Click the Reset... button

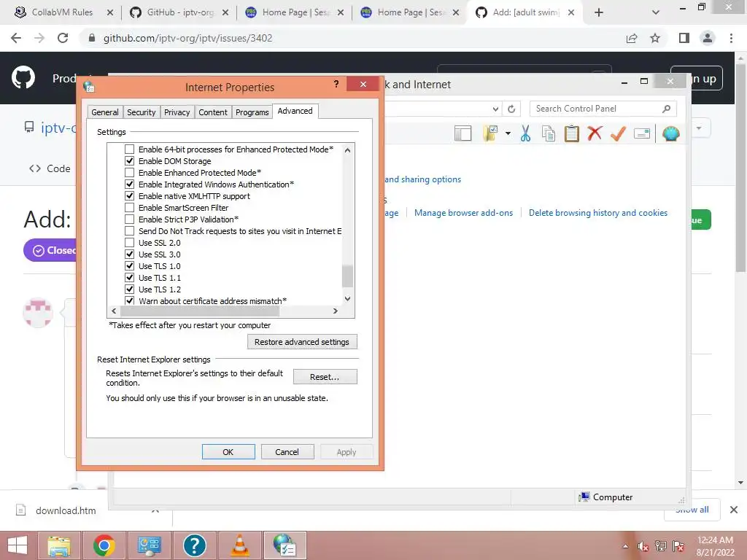coord(325,377)
